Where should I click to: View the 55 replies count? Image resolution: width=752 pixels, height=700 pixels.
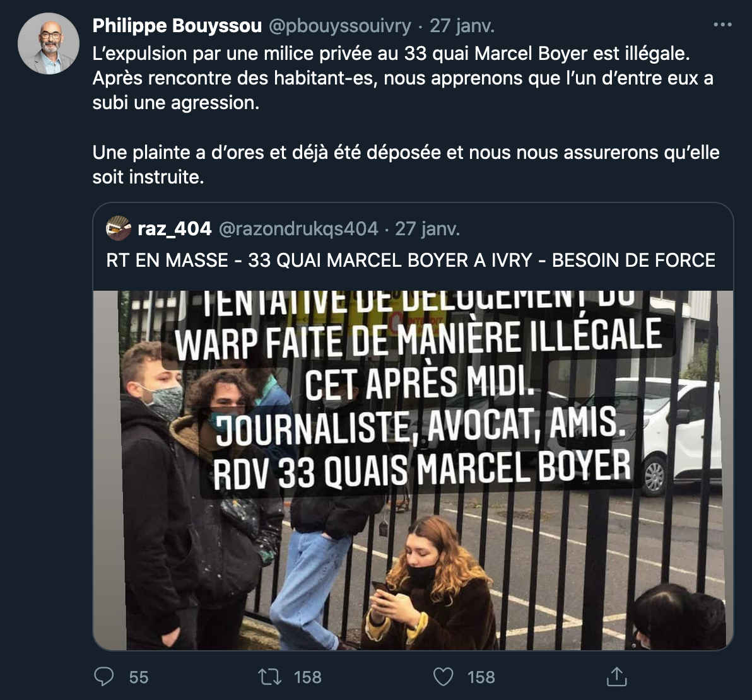click(x=139, y=677)
